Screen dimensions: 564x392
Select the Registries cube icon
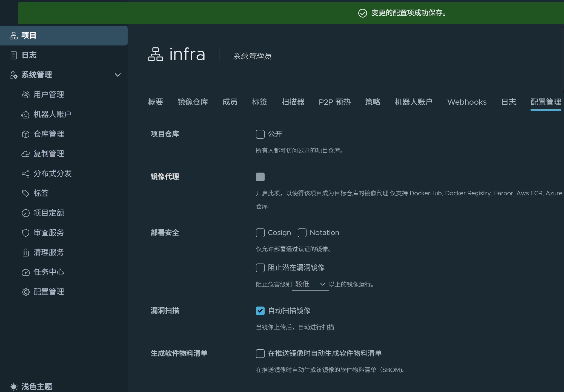(26, 134)
